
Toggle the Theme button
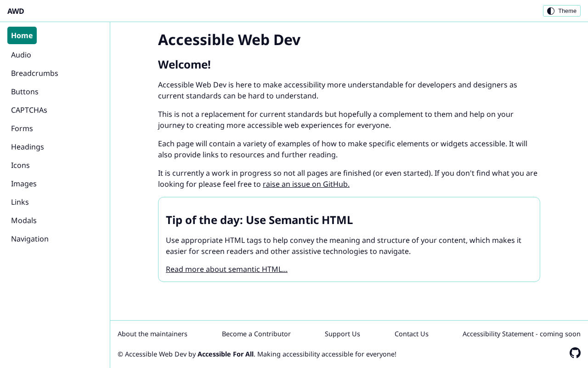tap(561, 11)
